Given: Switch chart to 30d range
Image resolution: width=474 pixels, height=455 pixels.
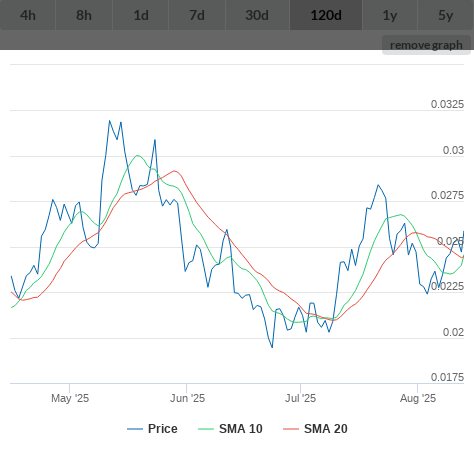Looking at the screenshot, I should 257,15.
